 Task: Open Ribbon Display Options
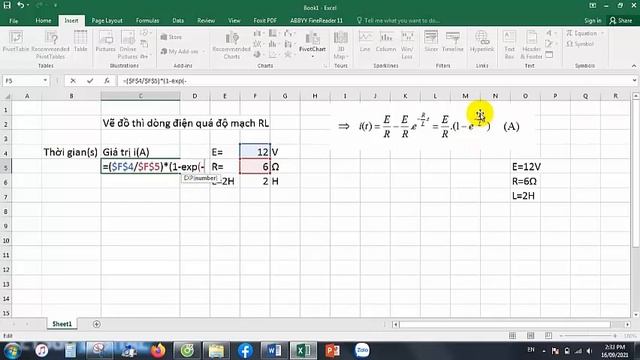pos(593,5)
